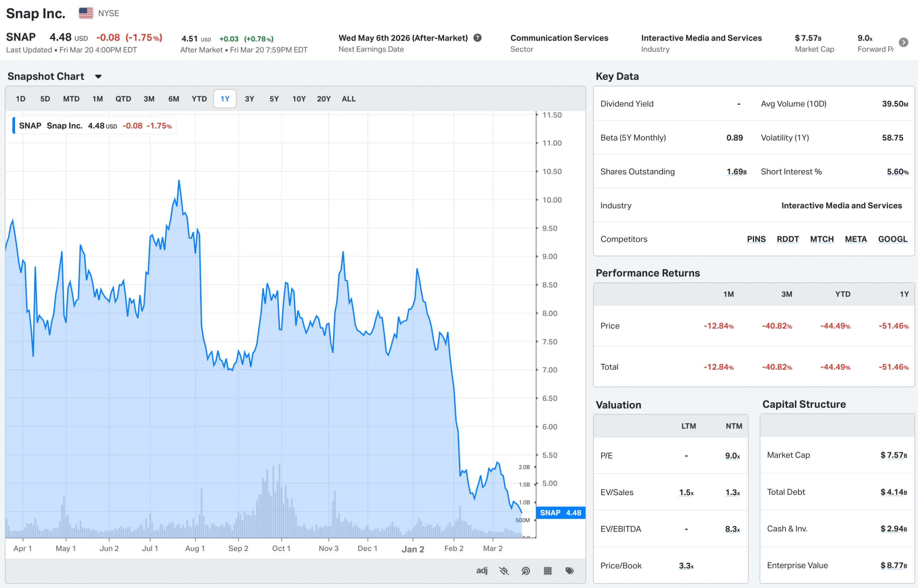This screenshot has height=588, width=918.
Task: Open the GOOGL competitor link
Action: pos(893,239)
